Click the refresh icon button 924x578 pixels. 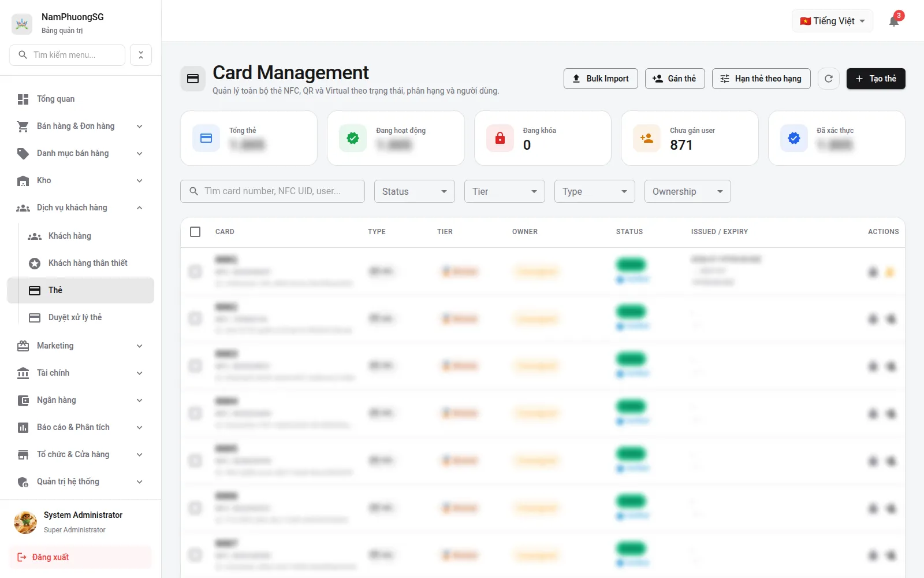(829, 79)
